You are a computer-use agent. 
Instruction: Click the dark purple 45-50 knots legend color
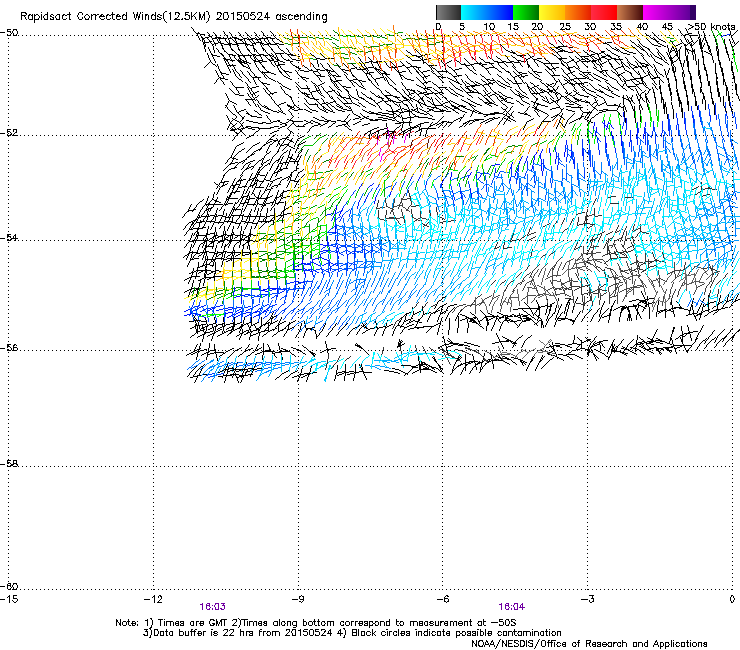(x=682, y=12)
